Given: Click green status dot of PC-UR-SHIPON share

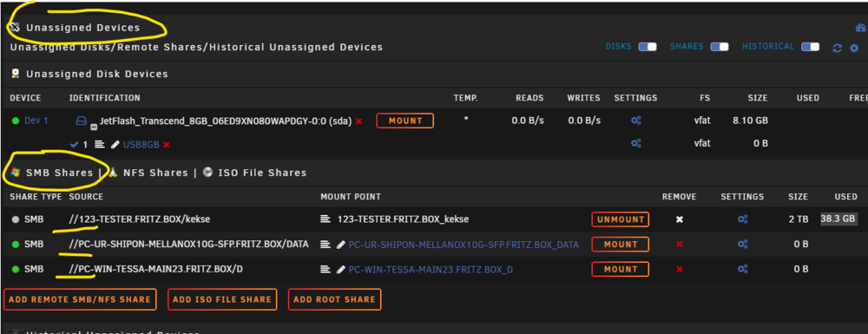Looking at the screenshot, I should click(15, 245).
